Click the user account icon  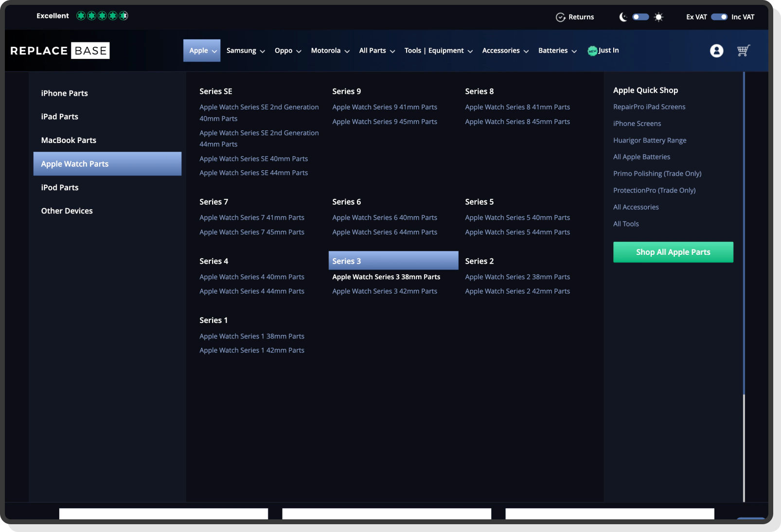(x=716, y=51)
